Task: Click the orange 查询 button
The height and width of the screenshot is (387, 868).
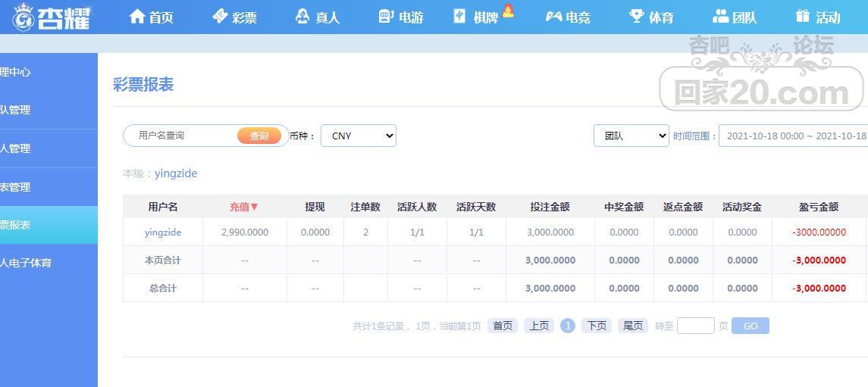Action: pyautogui.click(x=259, y=136)
